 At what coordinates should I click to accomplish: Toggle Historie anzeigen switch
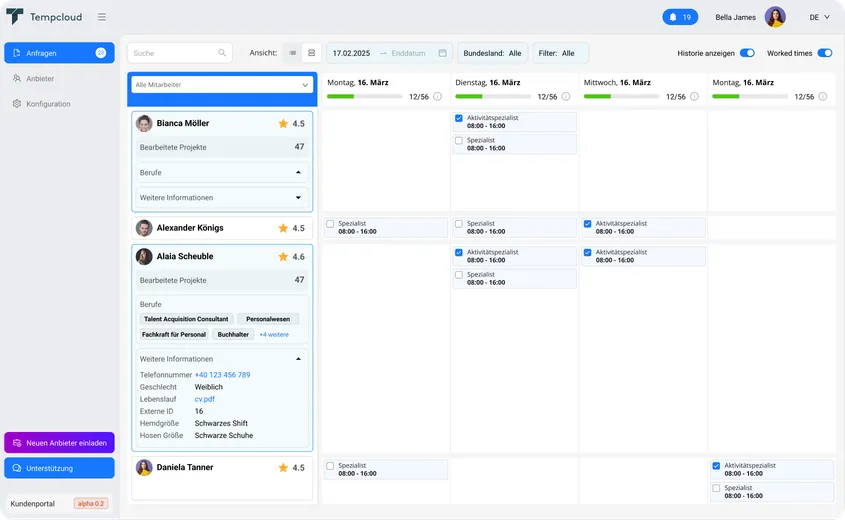click(747, 53)
